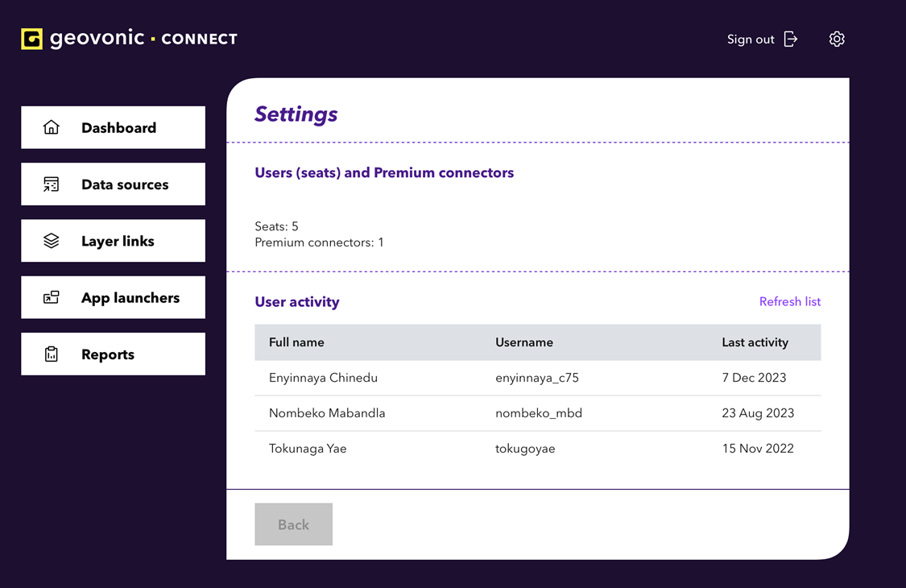
Task: Select Tokunaga Yae's last activity date
Action: [758, 448]
